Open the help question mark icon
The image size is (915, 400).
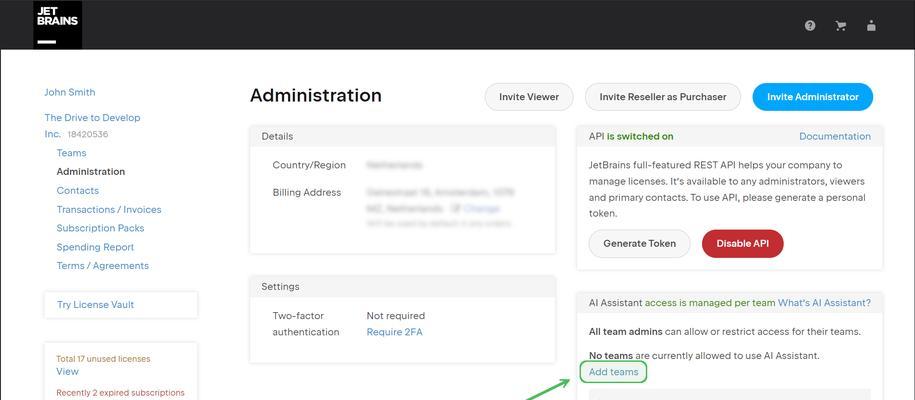click(810, 26)
